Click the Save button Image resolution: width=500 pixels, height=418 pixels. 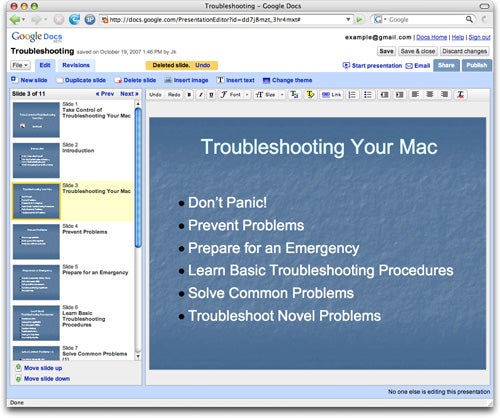click(x=386, y=51)
